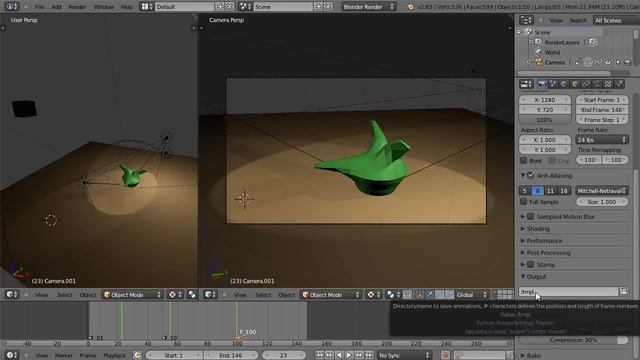Enable the Stamp checkbox
640x360 pixels.
(x=531, y=265)
